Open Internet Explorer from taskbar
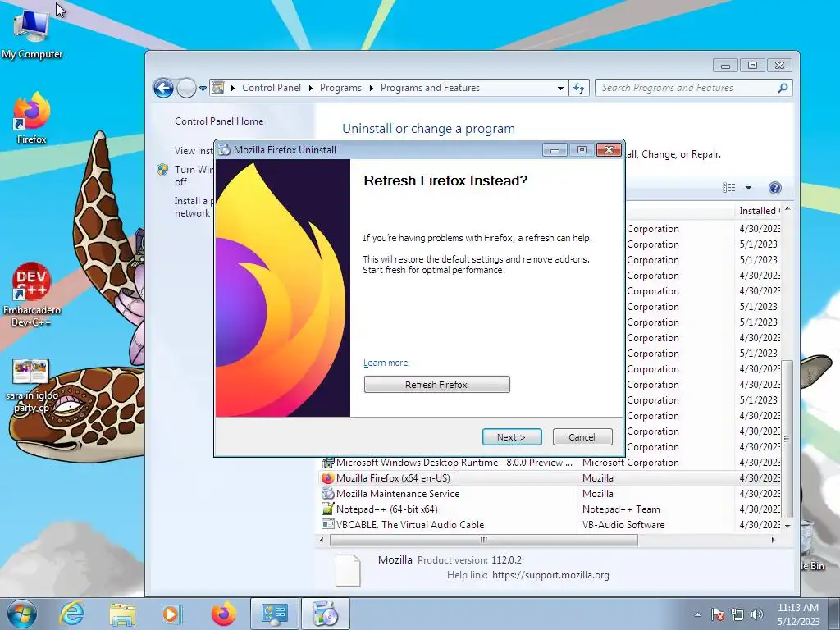Screen dimensions: 840x630 (x=71, y=614)
